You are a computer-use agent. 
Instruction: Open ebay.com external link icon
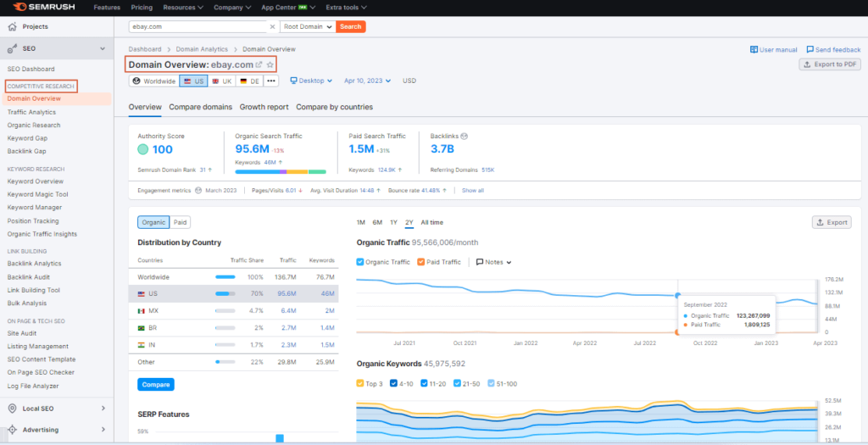click(259, 64)
